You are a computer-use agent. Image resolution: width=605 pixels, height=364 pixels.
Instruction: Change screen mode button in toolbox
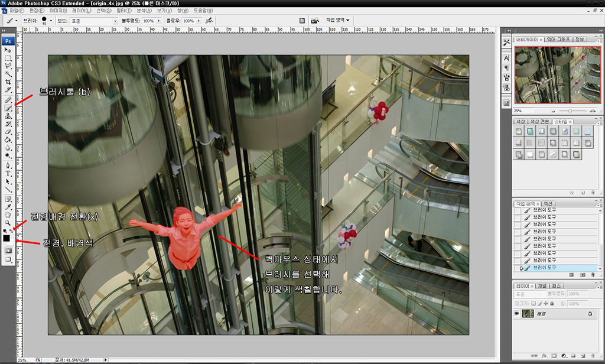(8, 260)
